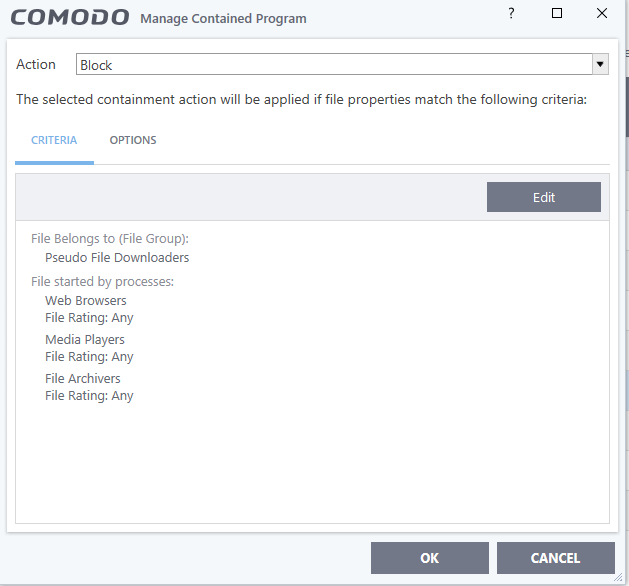Select the Pseudo File Downloaders entry

click(117, 257)
